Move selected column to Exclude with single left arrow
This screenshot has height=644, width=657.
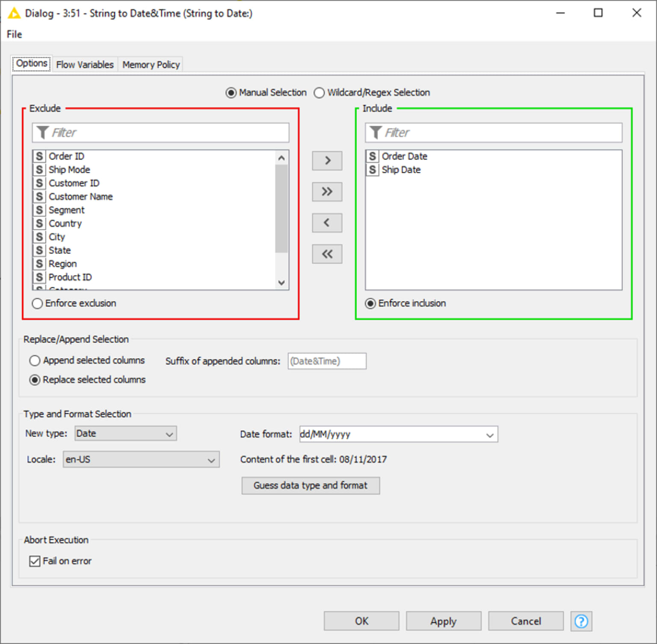click(x=327, y=223)
